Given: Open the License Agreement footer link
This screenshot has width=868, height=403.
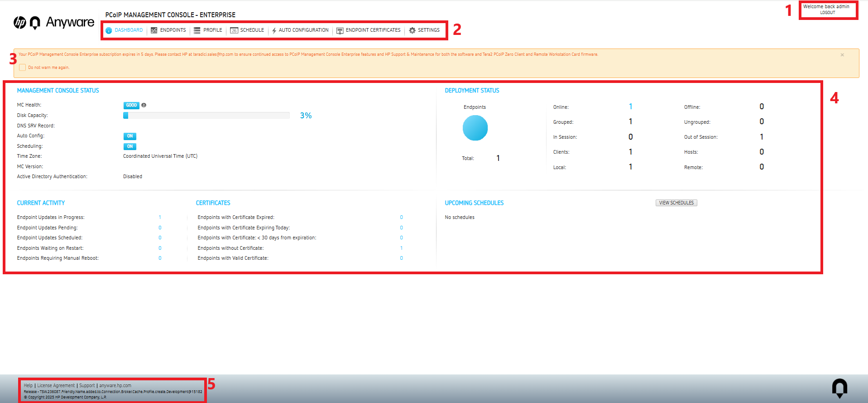Looking at the screenshot, I should coord(56,386).
